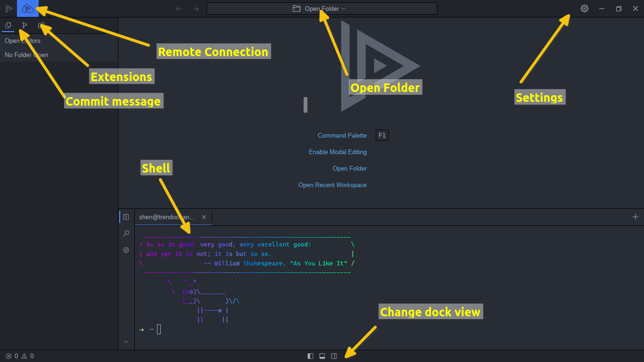Open the Command Palette link
This screenshot has height=362, width=644.
[342, 135]
